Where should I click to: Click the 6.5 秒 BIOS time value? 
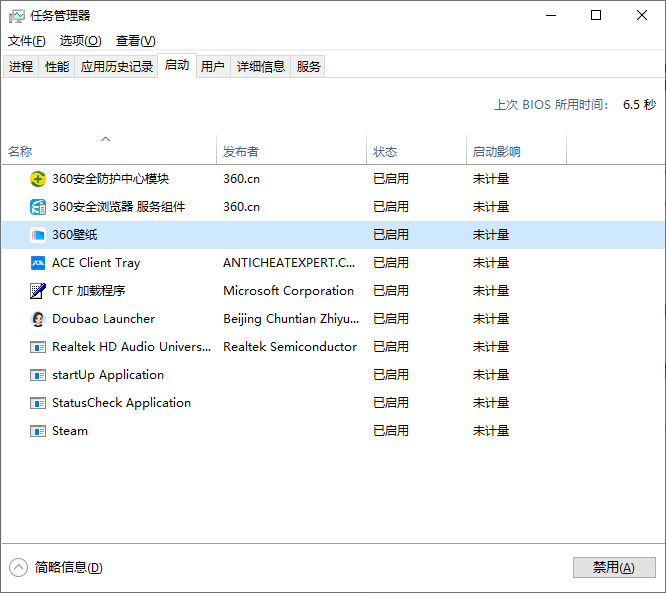tap(639, 105)
